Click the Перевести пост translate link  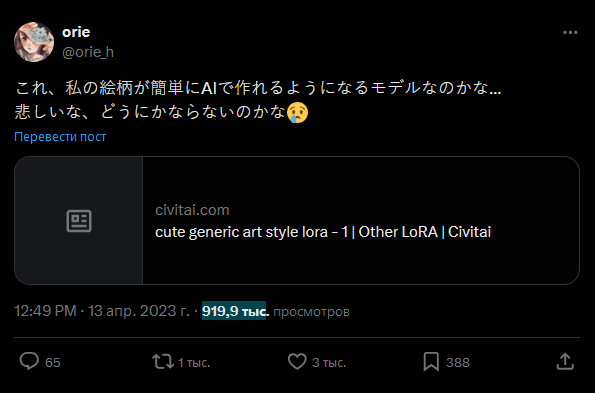pyautogui.click(x=60, y=137)
